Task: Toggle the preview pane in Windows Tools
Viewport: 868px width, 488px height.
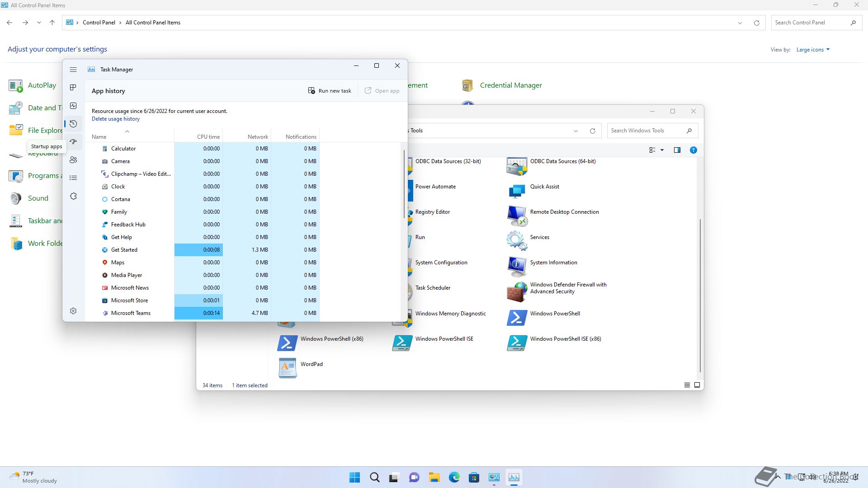Action: coord(677,150)
